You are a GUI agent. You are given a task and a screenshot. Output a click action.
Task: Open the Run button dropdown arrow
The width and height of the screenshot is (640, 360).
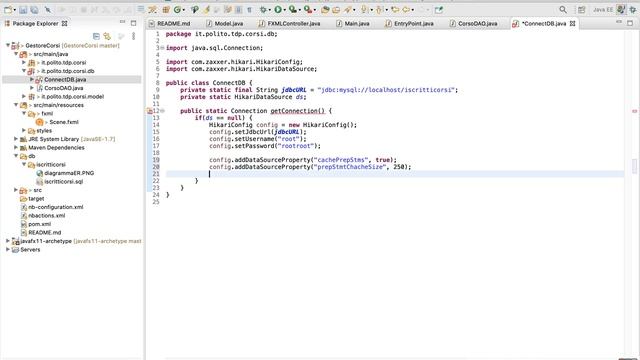point(284,10)
